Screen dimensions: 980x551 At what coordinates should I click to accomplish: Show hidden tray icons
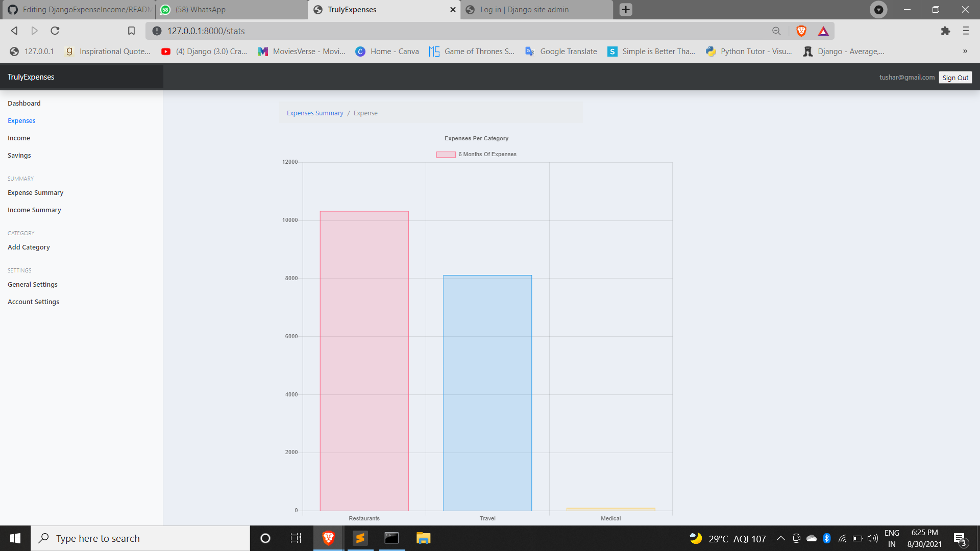[780, 538]
